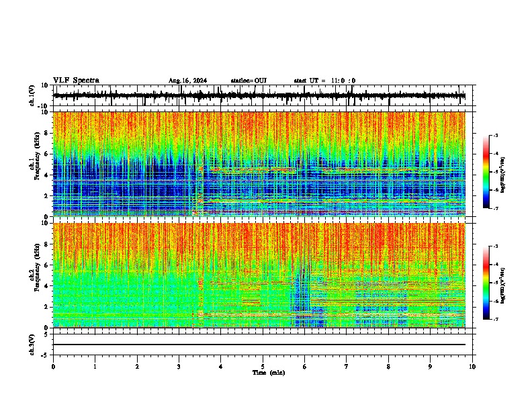532x411 pixels.
Task: Click the "-7" value on ch.1 colorbar
Action: tap(495, 208)
